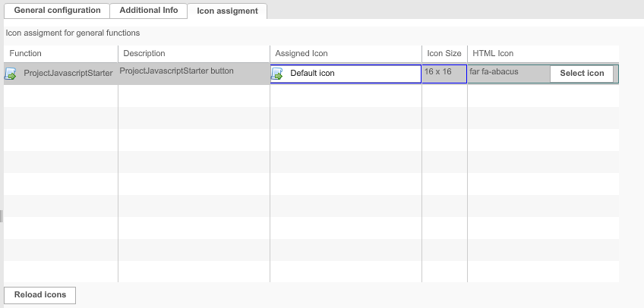Viewport: 644px width, 308px height.
Task: Open the Default icon assigned icon field
Action: point(353,74)
